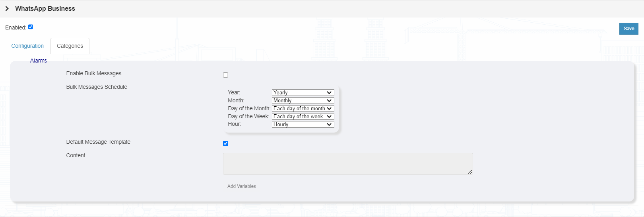Click into the Content text area
This screenshot has height=217, width=644.
(x=348, y=164)
